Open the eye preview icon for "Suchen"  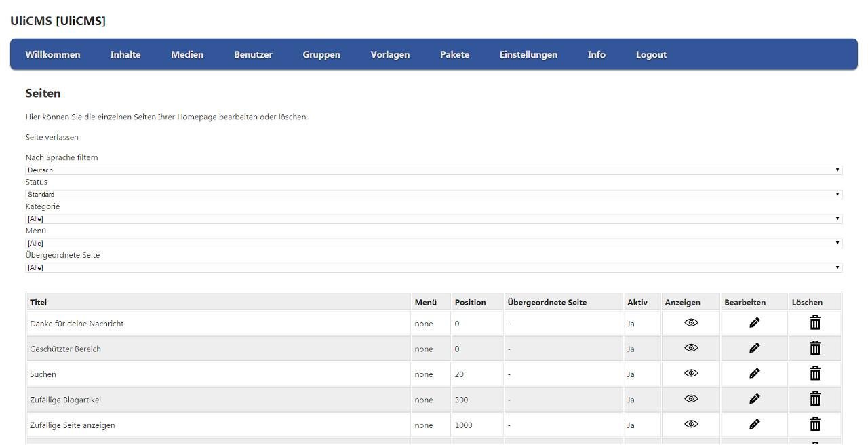(690, 373)
